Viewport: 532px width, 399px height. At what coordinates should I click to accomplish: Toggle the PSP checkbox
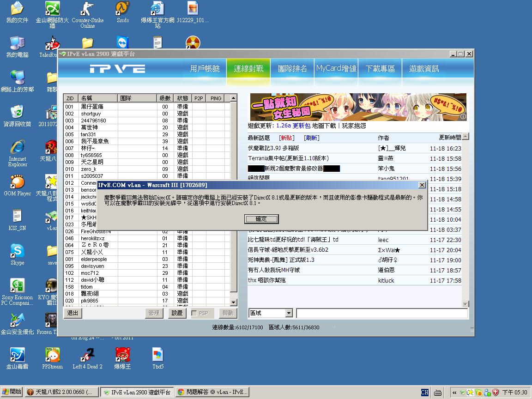coord(195,313)
